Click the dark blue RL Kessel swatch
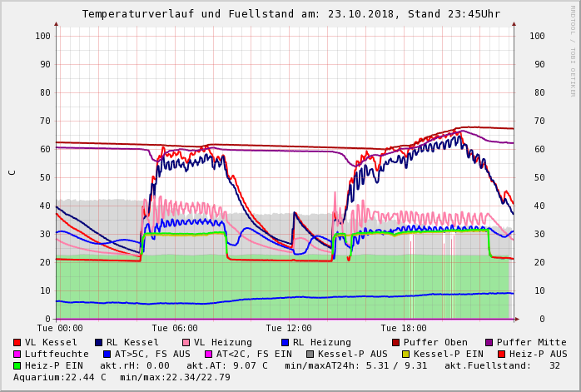 99,342
